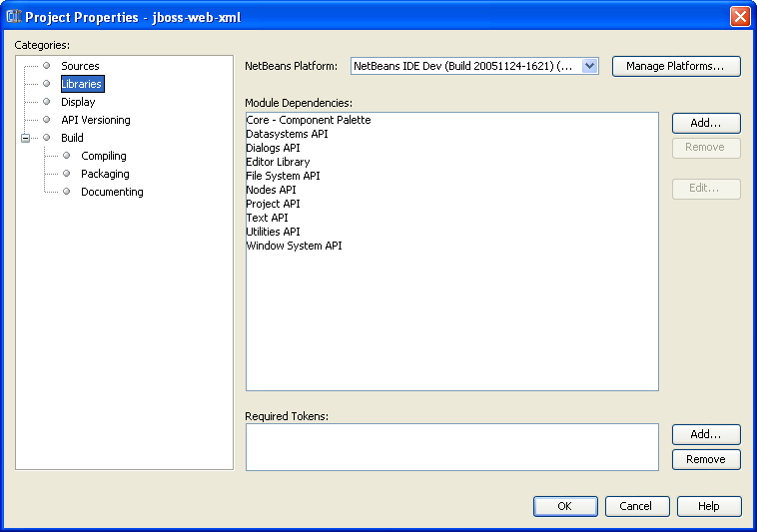Select Editor Library in the dependencies list
Viewport: 757px width, 532px height.
(278, 162)
